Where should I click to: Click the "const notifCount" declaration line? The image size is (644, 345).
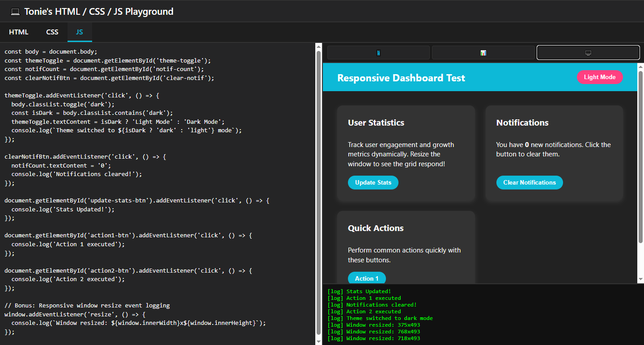point(104,69)
